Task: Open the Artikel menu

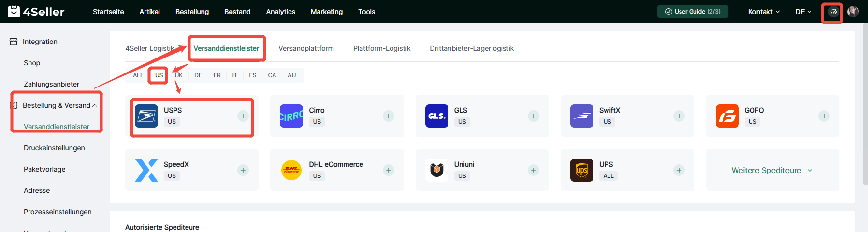Action: tap(150, 12)
